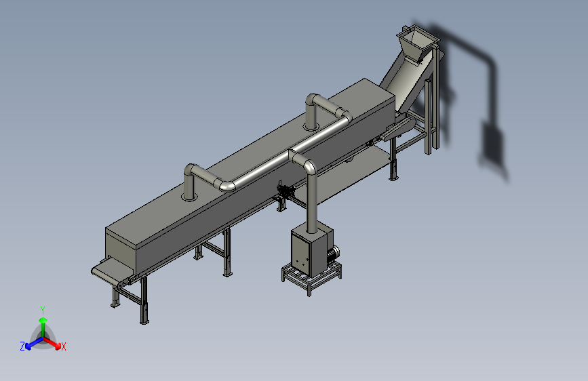Select the tall vertical post beside the hopper
This screenshot has height=381, width=588.
[436, 98]
